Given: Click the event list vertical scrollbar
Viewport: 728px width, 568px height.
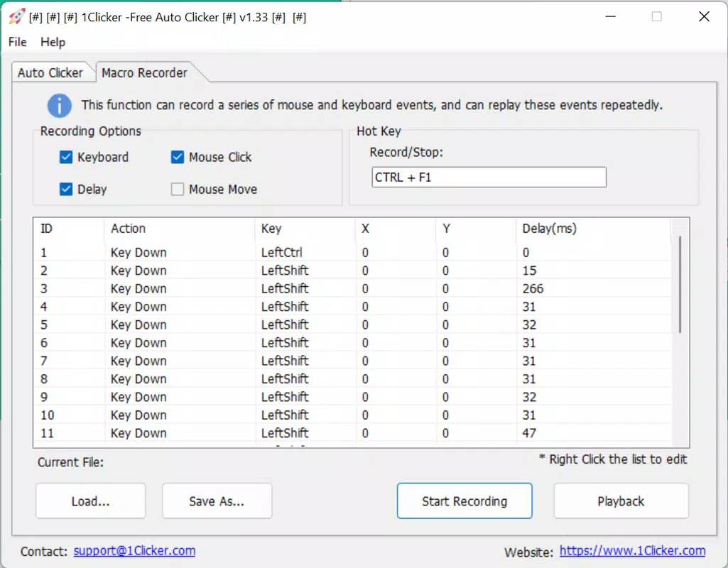Looking at the screenshot, I should (x=680, y=285).
